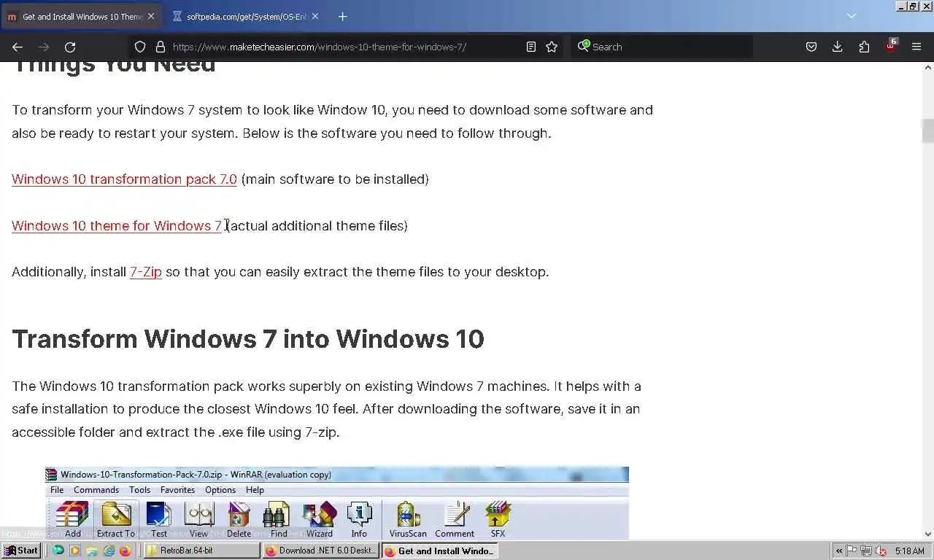Open the extensions puzzle-piece menu

coord(864,47)
